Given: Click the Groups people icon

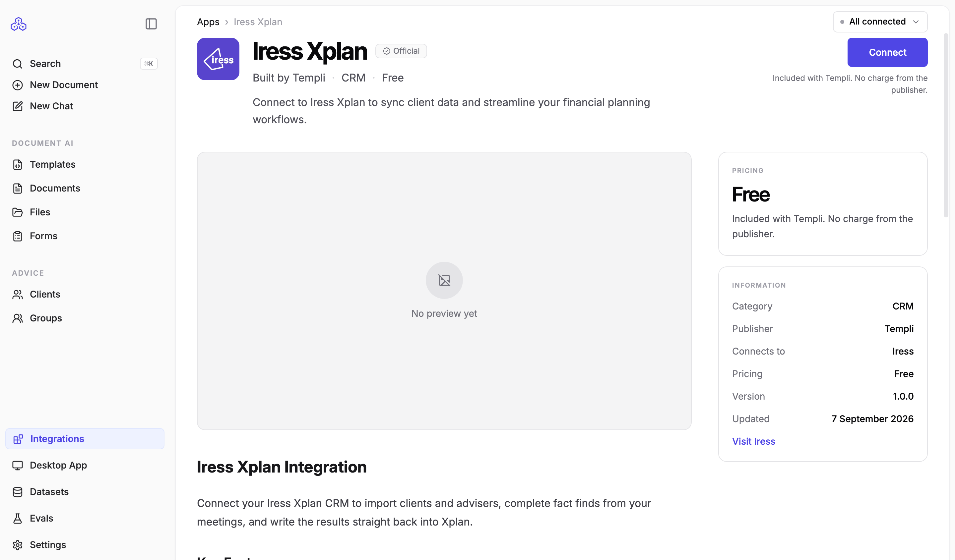Looking at the screenshot, I should click(x=18, y=318).
